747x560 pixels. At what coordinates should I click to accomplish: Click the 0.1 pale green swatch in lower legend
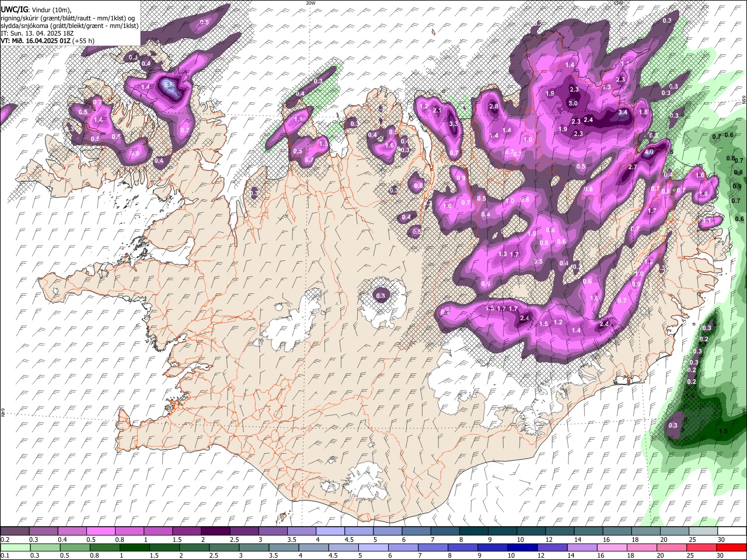click(x=15, y=547)
